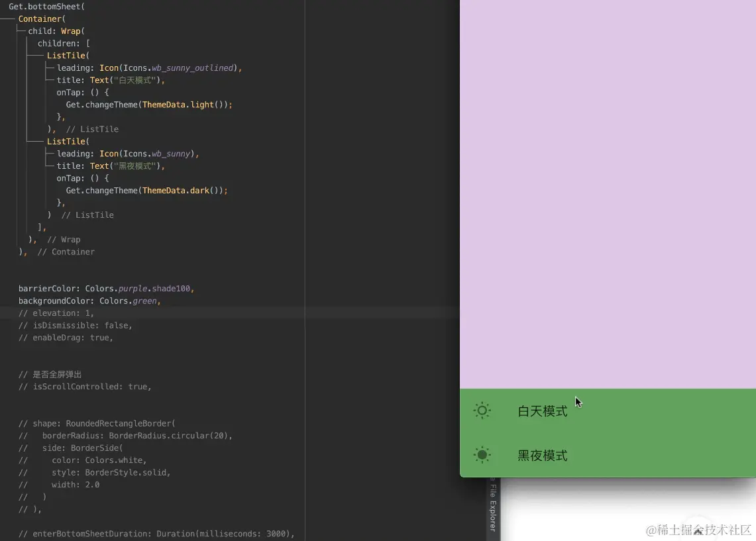Screen dimensions: 756x541
Task: Place cursor on Icons.wb_sunny_outlined line
Action: click(x=150, y=68)
